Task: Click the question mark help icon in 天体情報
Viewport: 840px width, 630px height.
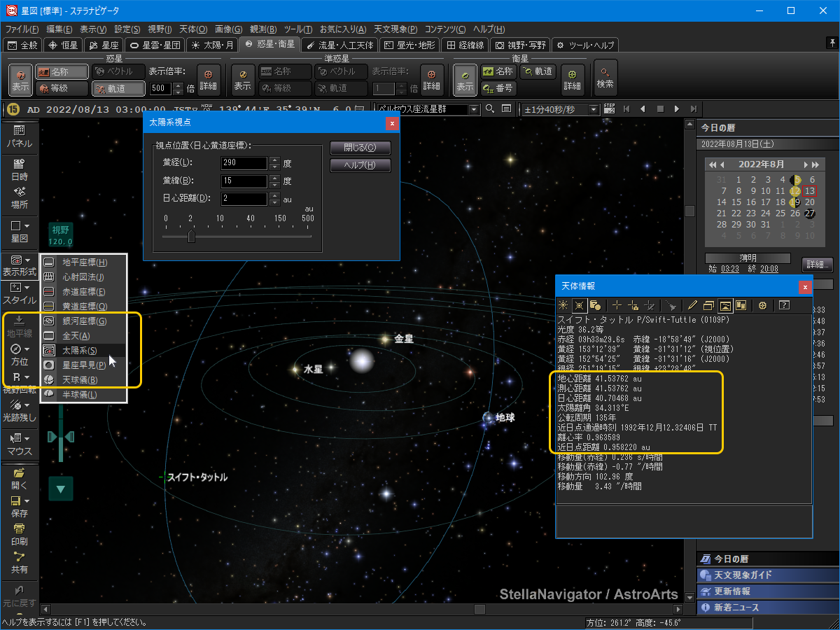Action: point(784,305)
